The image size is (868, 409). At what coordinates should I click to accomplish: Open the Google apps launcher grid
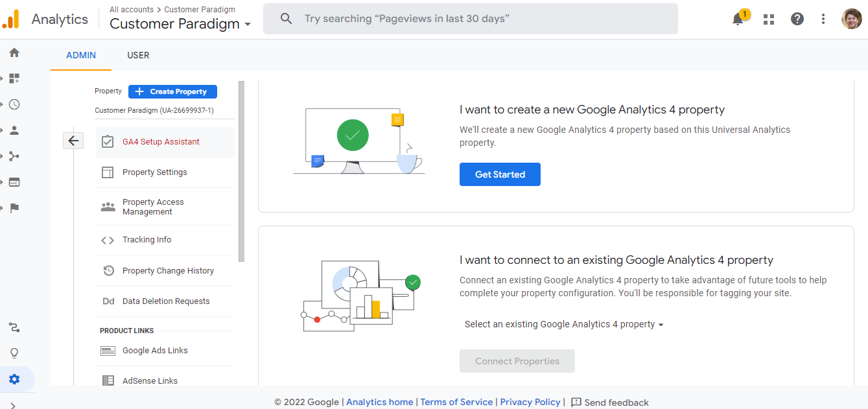[768, 19]
